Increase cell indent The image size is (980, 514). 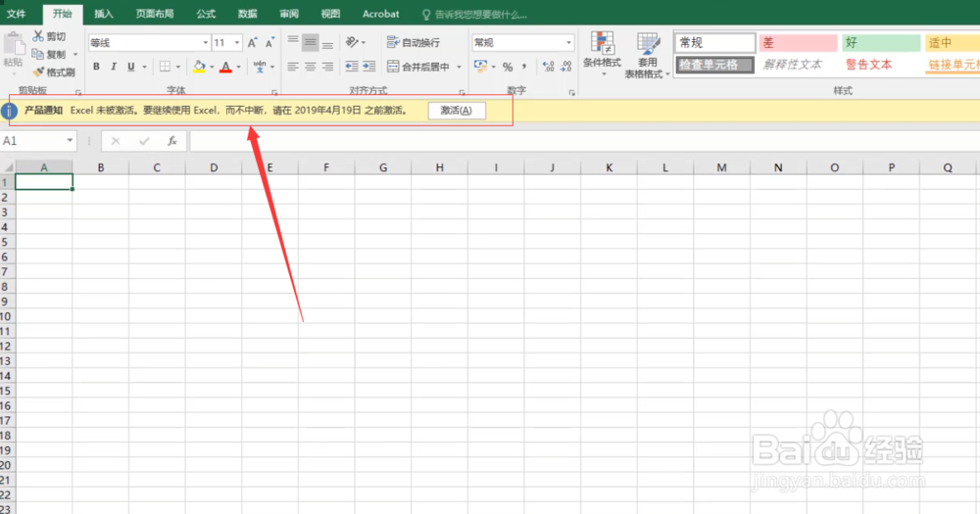point(369,67)
